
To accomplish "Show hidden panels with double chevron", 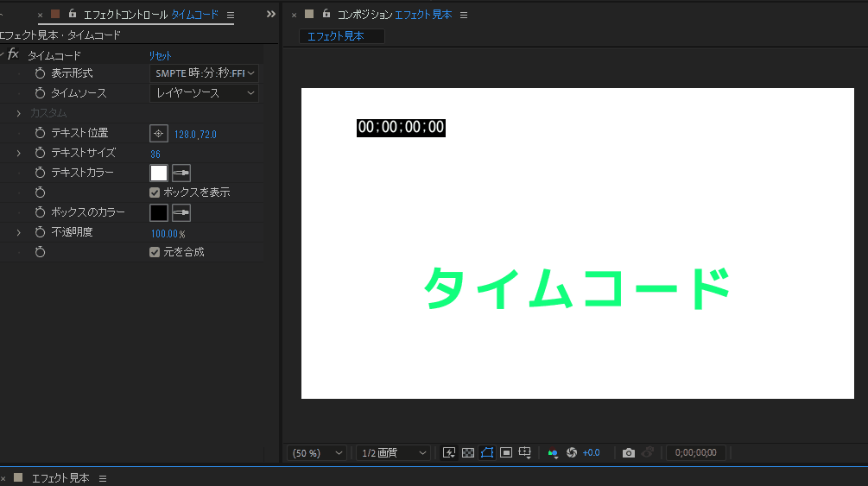I will click(x=270, y=15).
